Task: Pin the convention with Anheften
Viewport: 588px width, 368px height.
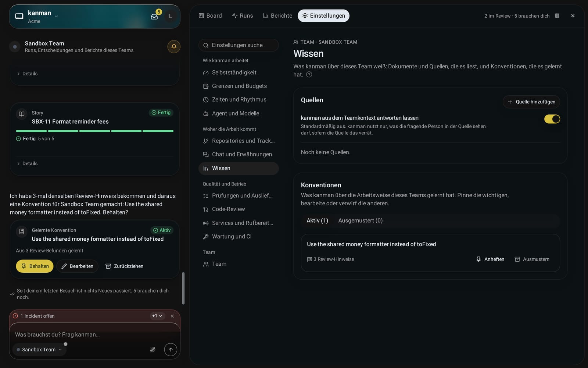Action: (x=490, y=259)
